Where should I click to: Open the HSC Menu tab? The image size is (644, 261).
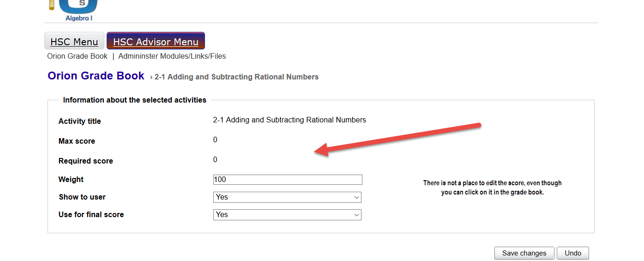point(74,42)
